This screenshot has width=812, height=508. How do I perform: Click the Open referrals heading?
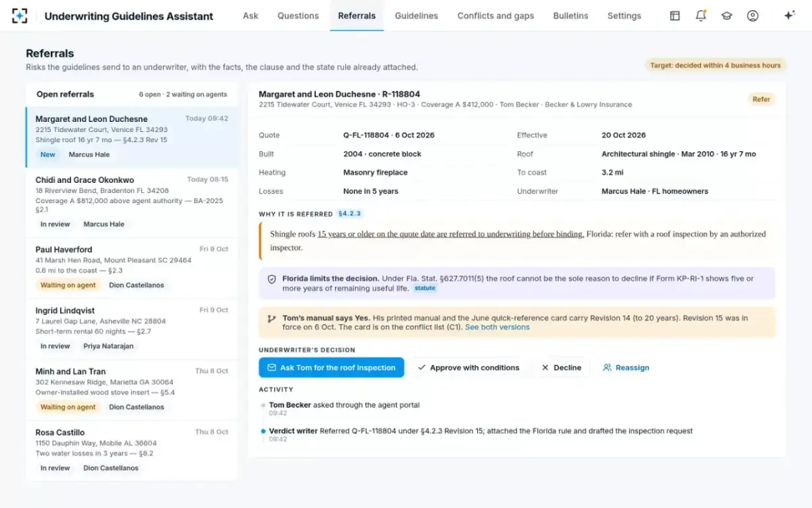[65, 94]
